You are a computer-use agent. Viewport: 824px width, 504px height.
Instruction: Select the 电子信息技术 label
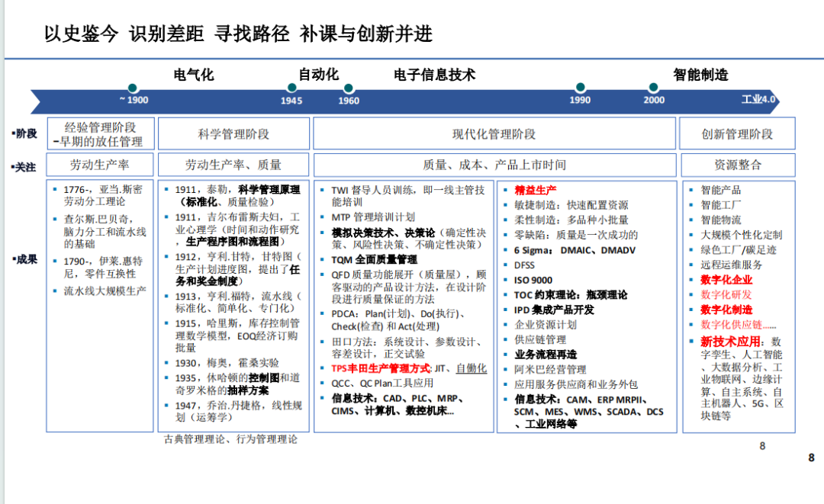tap(433, 75)
